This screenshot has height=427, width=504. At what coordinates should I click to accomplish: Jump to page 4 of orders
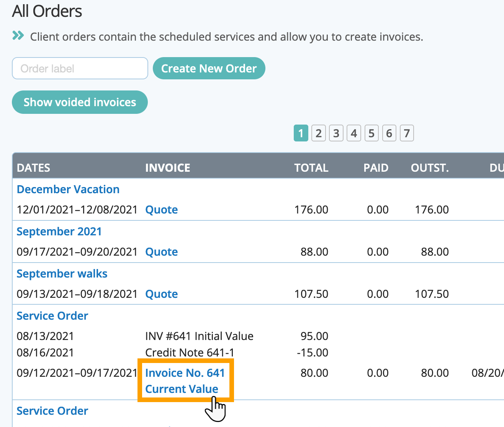tap(353, 133)
